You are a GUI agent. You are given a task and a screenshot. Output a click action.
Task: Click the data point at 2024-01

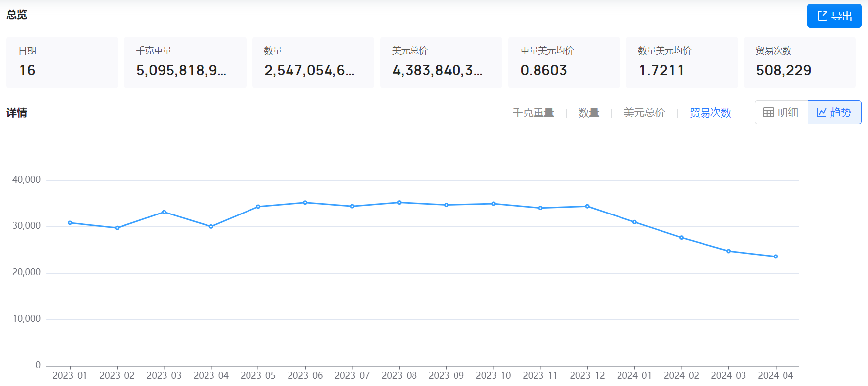634,222
